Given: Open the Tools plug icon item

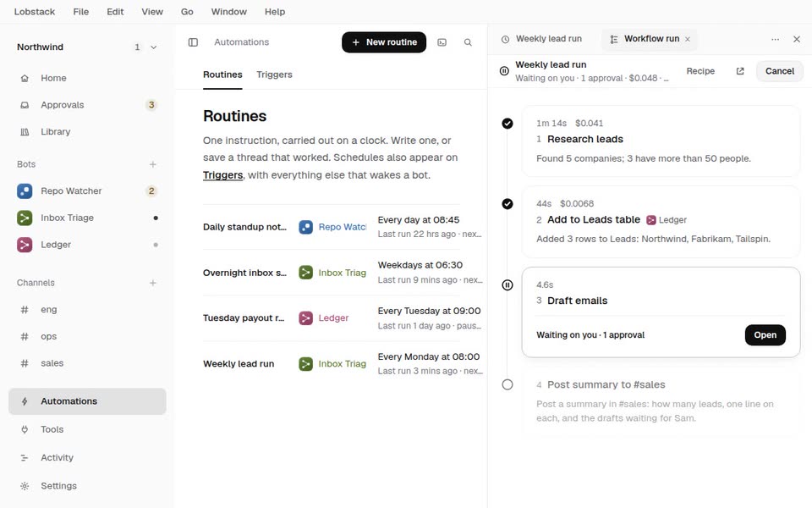Looking at the screenshot, I should coord(87,429).
